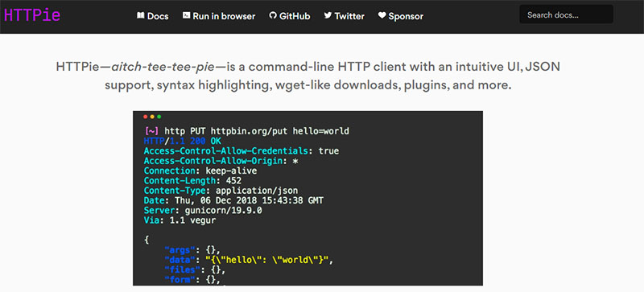The width and height of the screenshot is (644, 292).
Task: Click the 'Content-Type: application/json' line
Action: point(221,191)
